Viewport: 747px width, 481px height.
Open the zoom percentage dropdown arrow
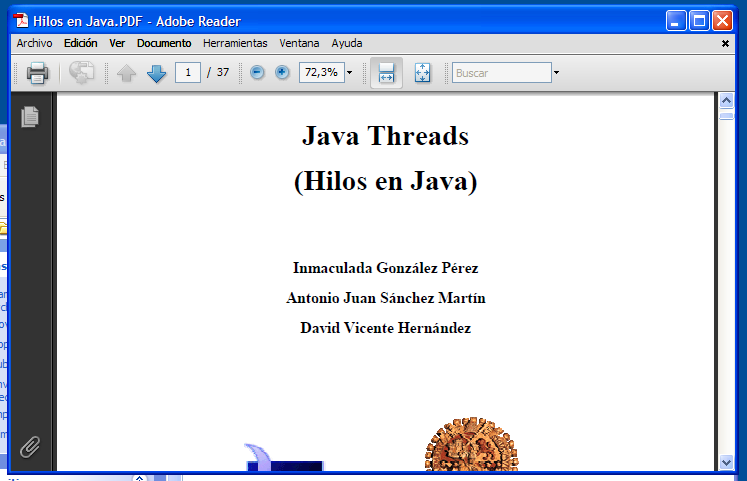pos(350,72)
